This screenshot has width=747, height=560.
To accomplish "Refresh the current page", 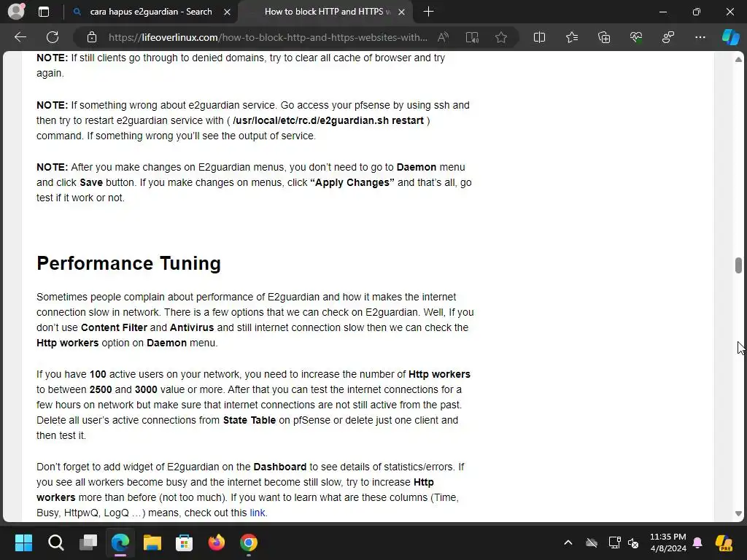I will [53, 37].
